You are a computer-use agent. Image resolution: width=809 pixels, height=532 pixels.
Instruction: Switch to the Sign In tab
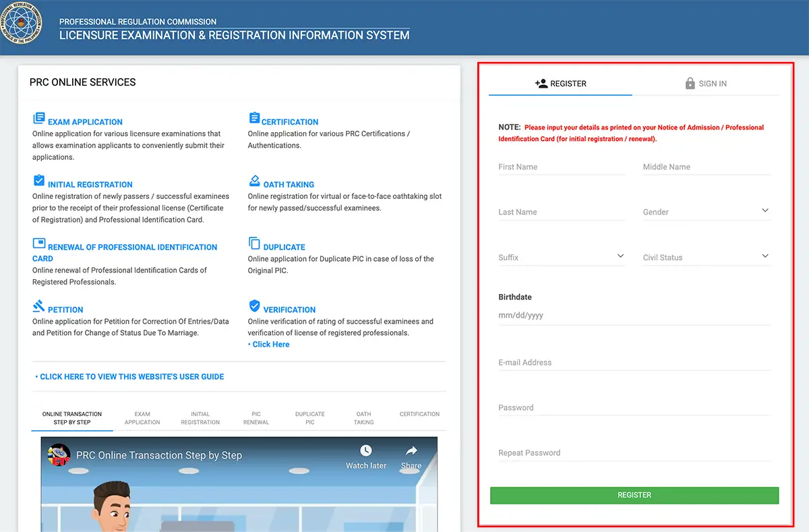point(705,84)
